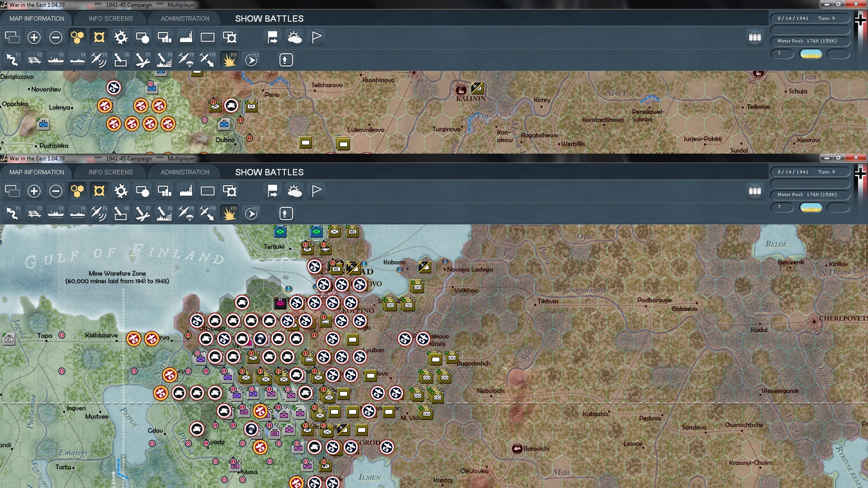The image size is (868, 488).
Task: Select F3 ship icon in the top window
Action: 56,60
